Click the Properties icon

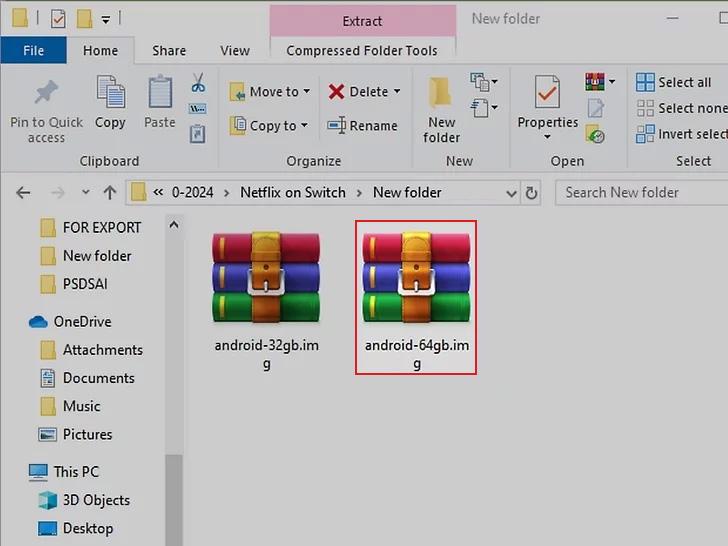[x=547, y=92]
